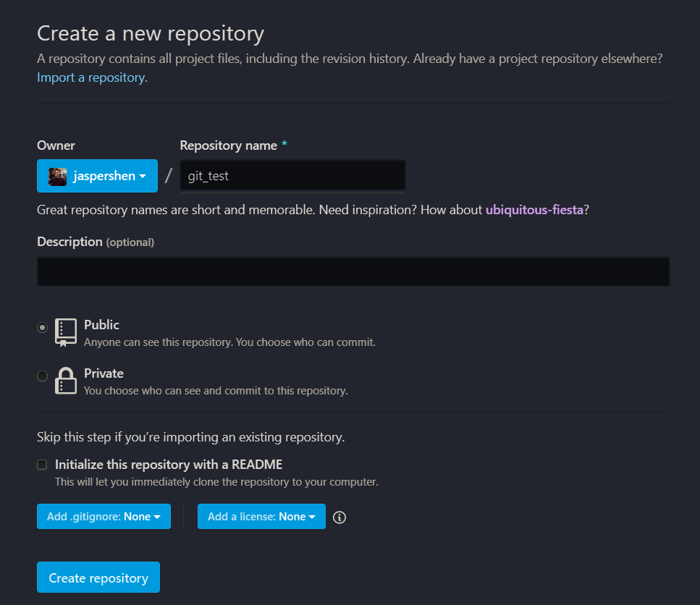Image resolution: width=700 pixels, height=605 pixels.
Task: Click the Public repository book icon
Action: [x=66, y=331]
